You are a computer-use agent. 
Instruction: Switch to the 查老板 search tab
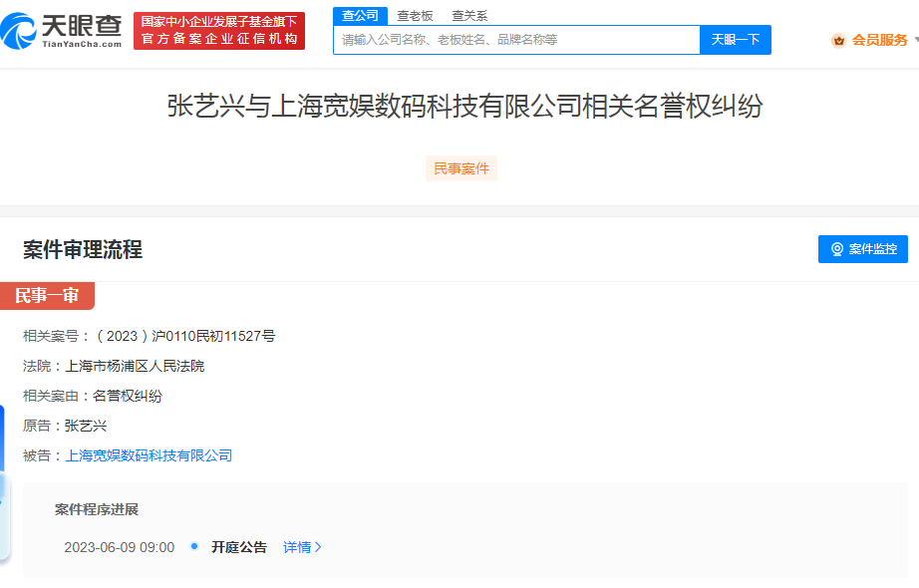pyautogui.click(x=415, y=16)
